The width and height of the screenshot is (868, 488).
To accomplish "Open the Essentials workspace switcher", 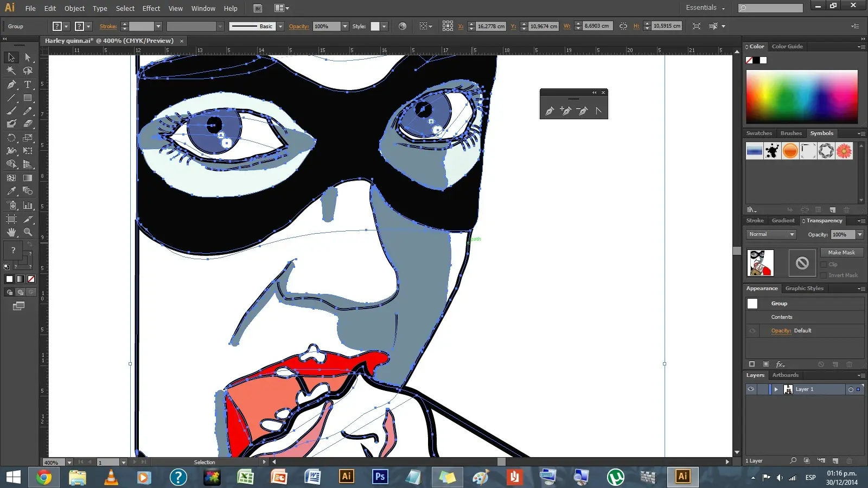I will (x=705, y=8).
